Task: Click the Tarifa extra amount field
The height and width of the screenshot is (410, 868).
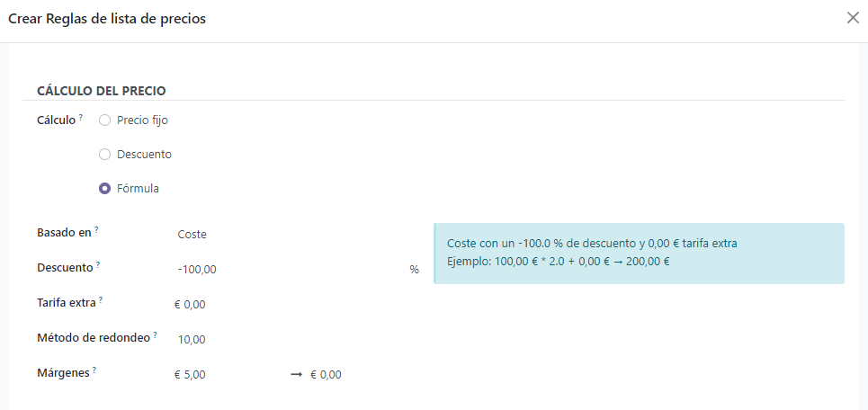Action: pos(288,305)
